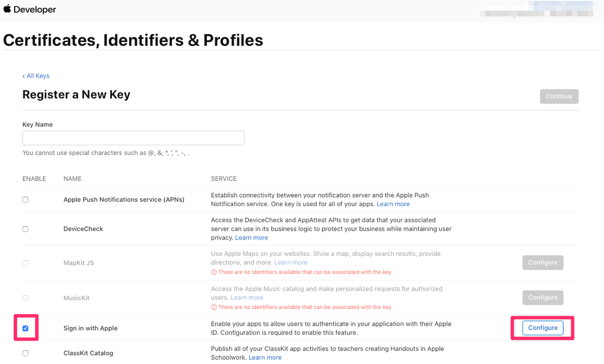Image resolution: width=604 pixels, height=364 pixels.
Task: Uncheck Sign in with Apple checkbox
Action: pyautogui.click(x=26, y=328)
